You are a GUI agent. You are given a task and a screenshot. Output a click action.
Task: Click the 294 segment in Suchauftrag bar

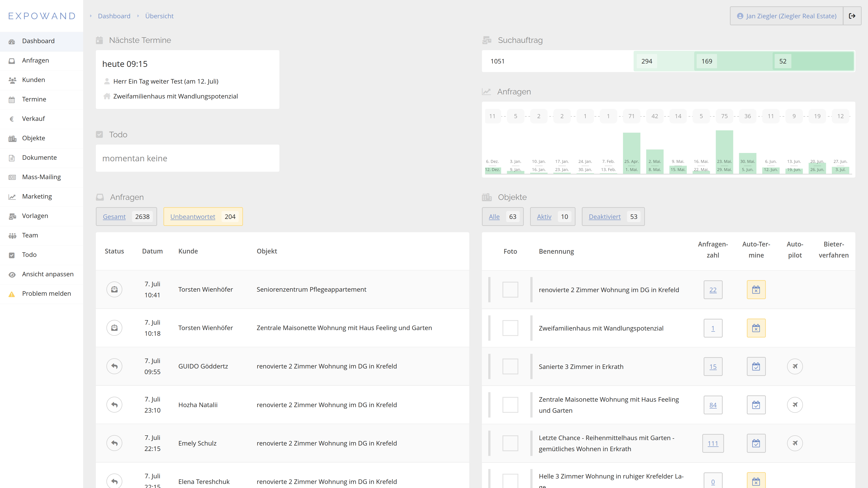646,61
